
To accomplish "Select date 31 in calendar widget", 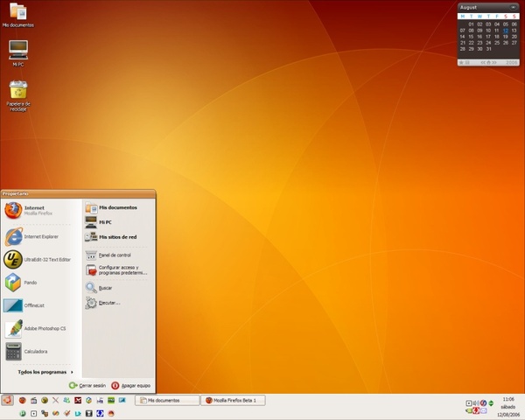I will pyautogui.click(x=488, y=49).
